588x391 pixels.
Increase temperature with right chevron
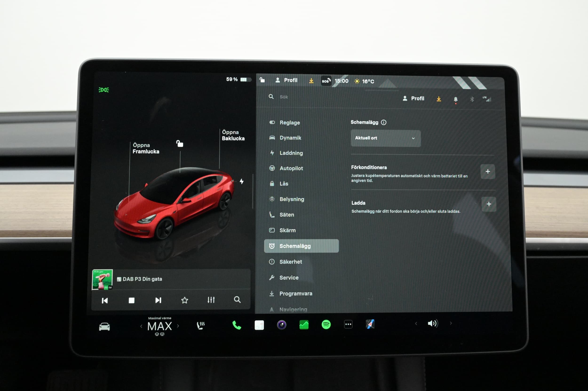coord(178,326)
